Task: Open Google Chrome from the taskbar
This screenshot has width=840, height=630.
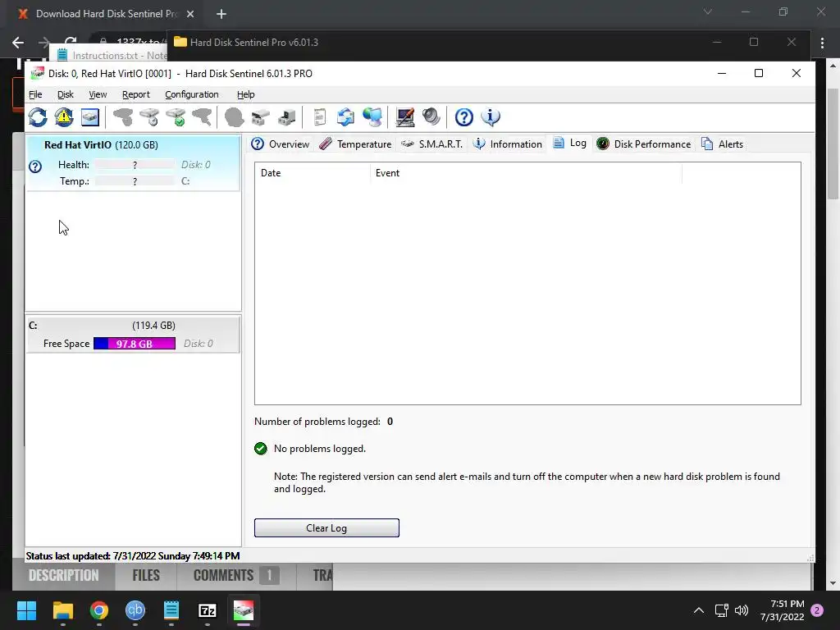Action: point(99,610)
